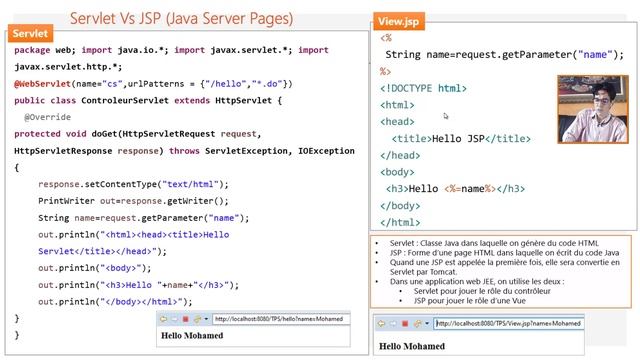Image resolution: width=640 pixels, height=360 pixels.
Task: Click the '</html>' closing tag in View.jsp
Action: [x=400, y=222]
